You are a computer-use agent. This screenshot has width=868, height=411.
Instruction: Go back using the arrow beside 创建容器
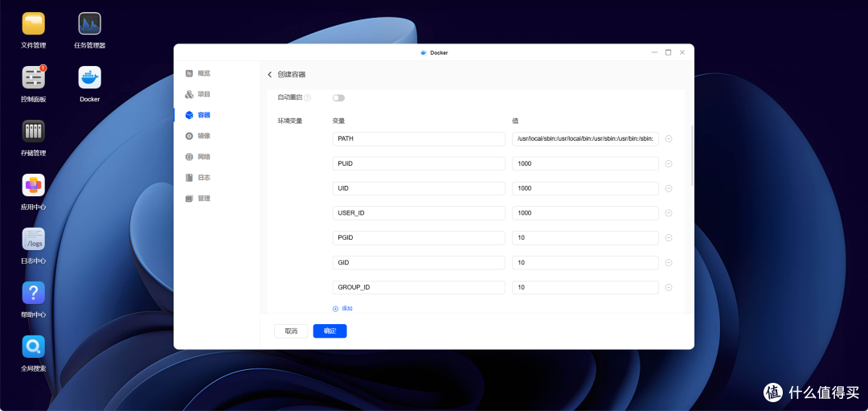270,74
